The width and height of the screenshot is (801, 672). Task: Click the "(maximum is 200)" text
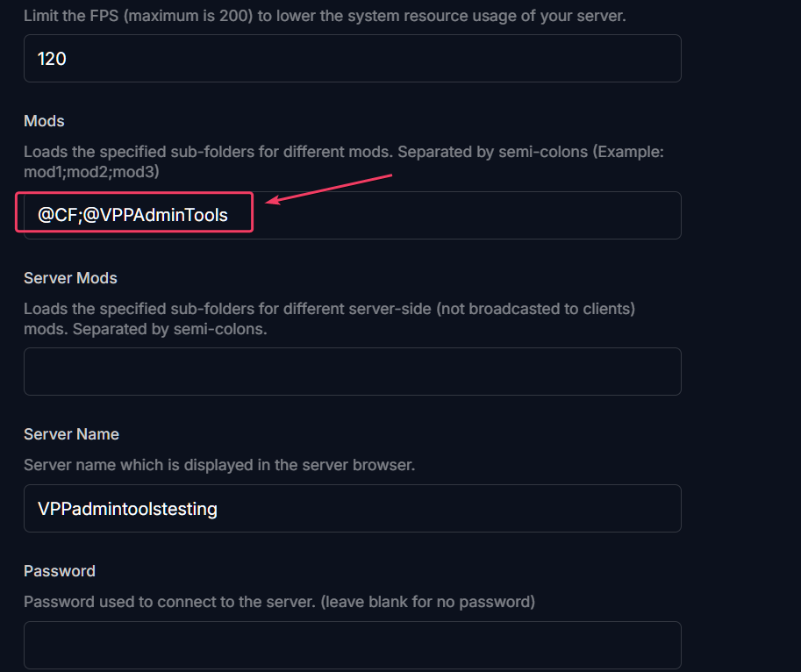[189, 16]
